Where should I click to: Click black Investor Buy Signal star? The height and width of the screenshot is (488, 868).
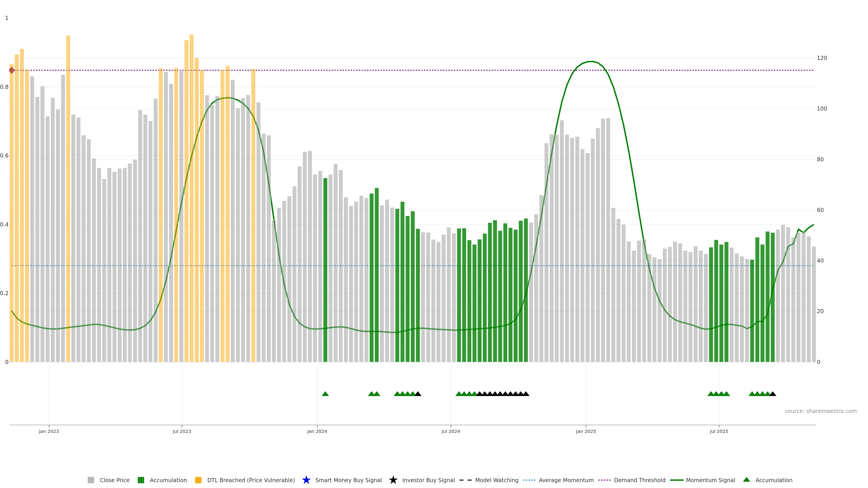pos(393,480)
